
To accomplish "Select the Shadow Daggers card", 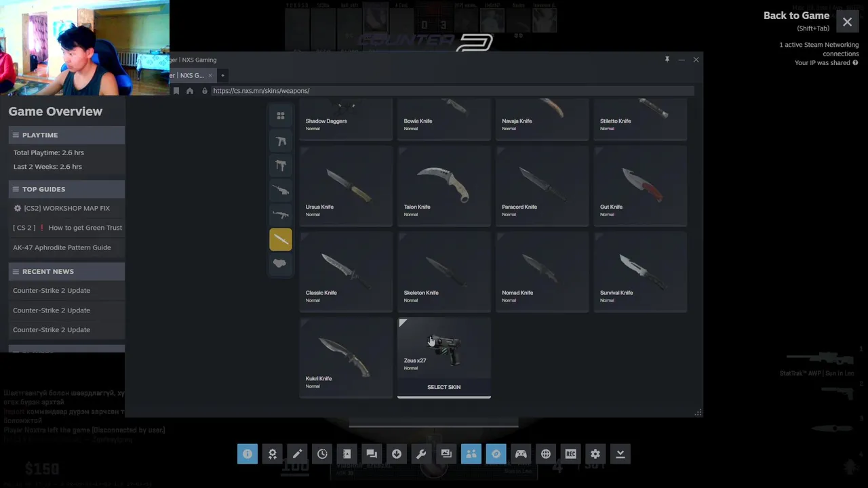I will (346, 119).
